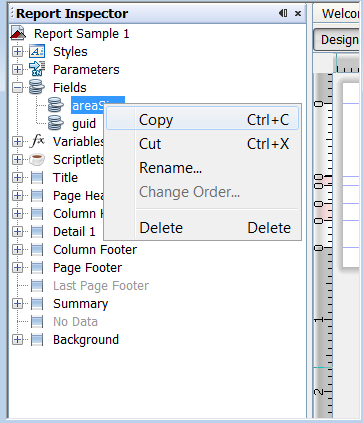Click the Title band icon
Image resolution: width=363 pixels, height=423 pixels.
37,178
